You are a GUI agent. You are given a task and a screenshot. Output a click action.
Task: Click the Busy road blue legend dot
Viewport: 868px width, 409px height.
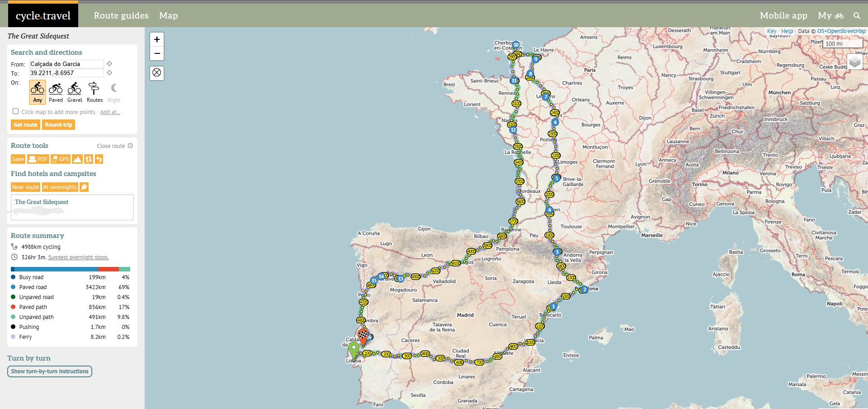13,277
